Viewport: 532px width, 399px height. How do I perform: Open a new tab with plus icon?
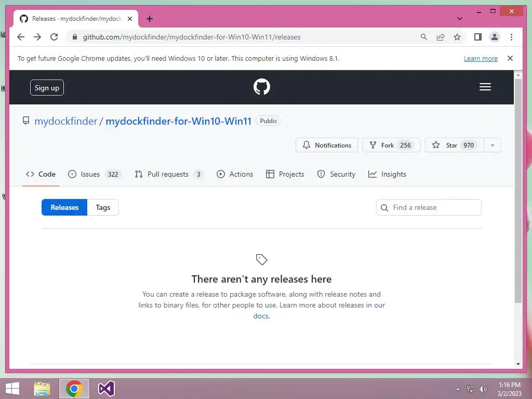point(150,19)
